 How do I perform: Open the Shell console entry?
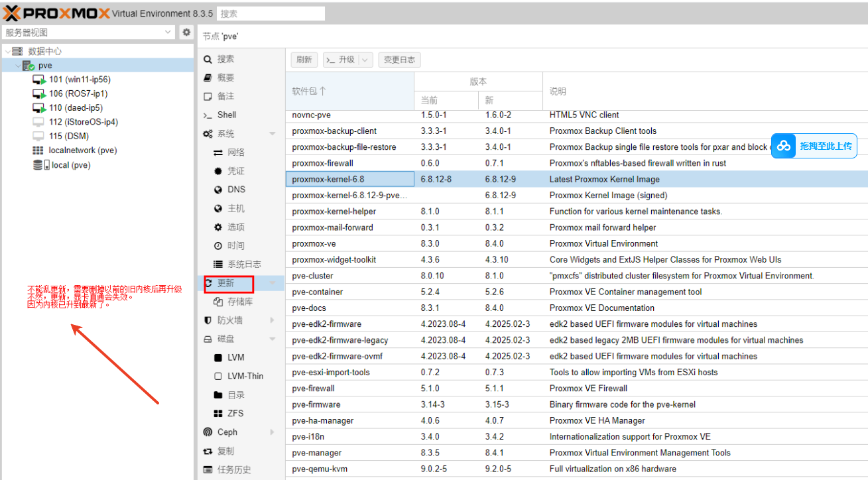226,115
